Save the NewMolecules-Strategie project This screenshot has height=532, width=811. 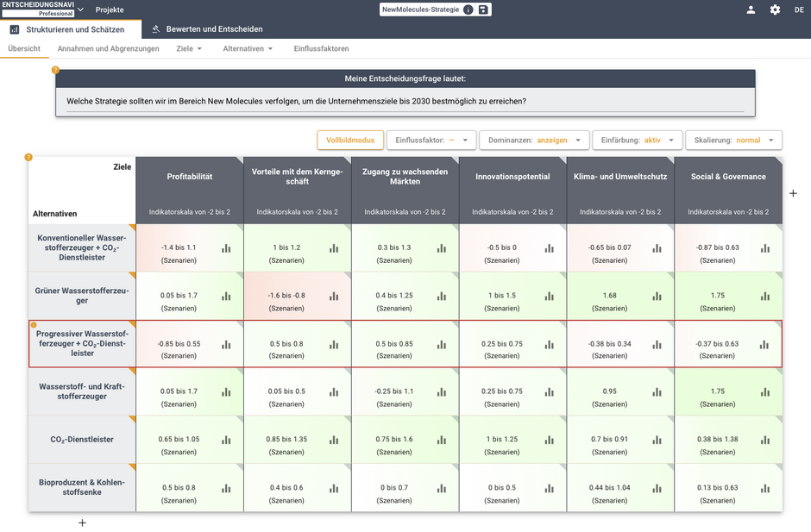[x=481, y=9]
